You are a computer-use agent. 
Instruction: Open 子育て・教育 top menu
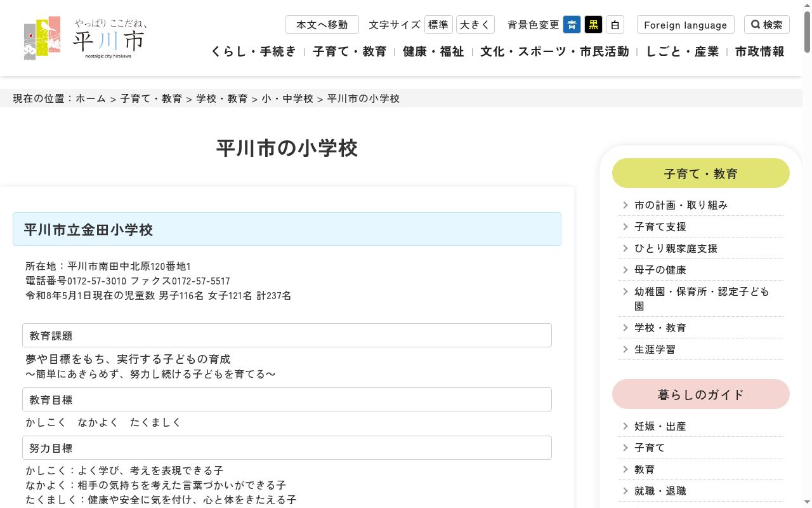350,51
